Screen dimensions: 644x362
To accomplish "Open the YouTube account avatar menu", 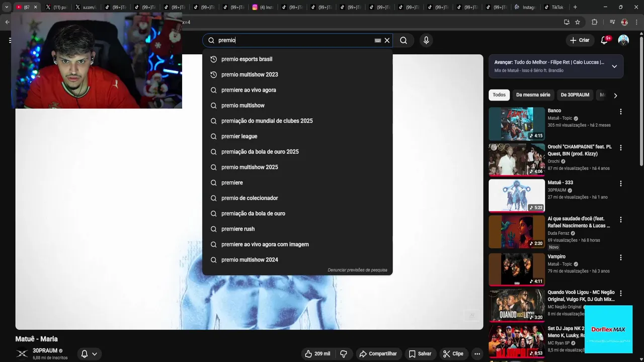I will coord(623,40).
